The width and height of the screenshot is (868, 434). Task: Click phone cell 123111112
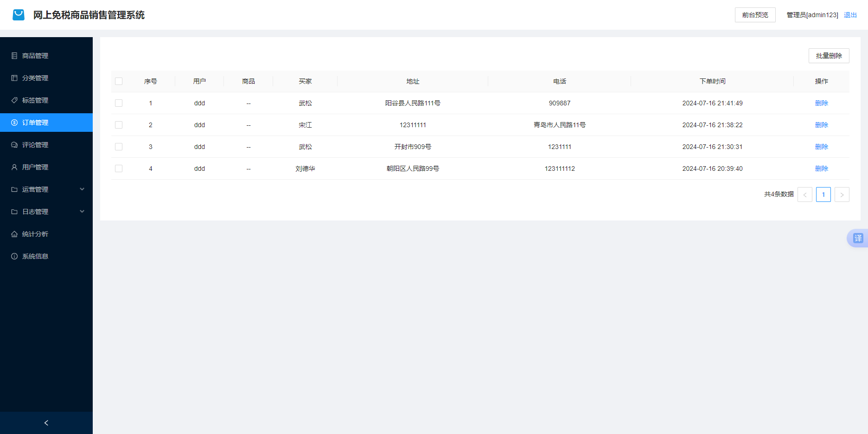pyautogui.click(x=560, y=168)
